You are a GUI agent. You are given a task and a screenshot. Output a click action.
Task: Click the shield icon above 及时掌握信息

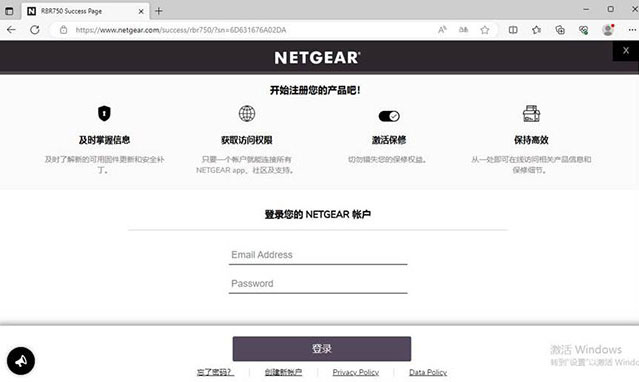(x=104, y=113)
